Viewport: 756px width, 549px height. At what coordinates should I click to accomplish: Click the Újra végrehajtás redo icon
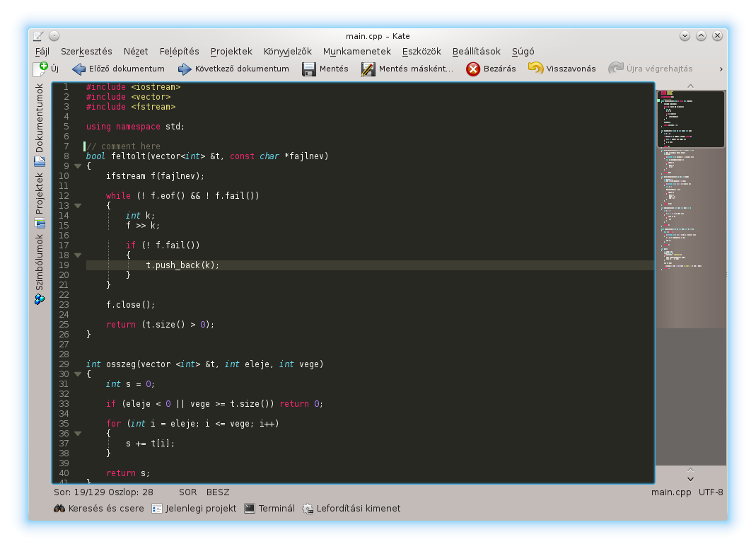point(616,69)
